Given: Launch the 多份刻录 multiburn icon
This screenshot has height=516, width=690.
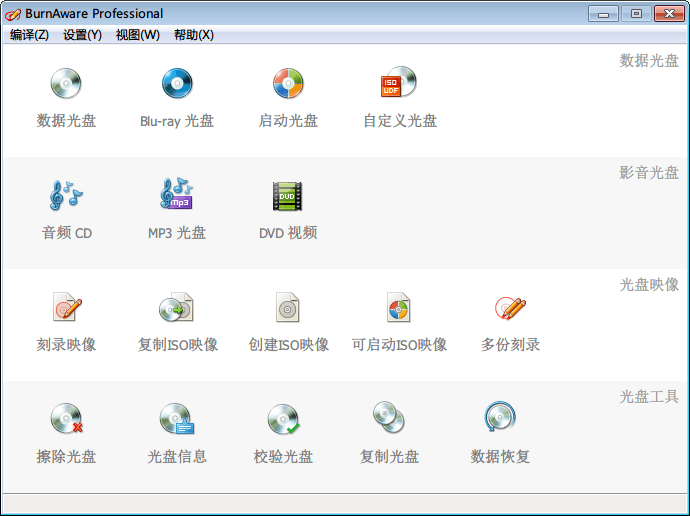Looking at the screenshot, I should [x=510, y=307].
